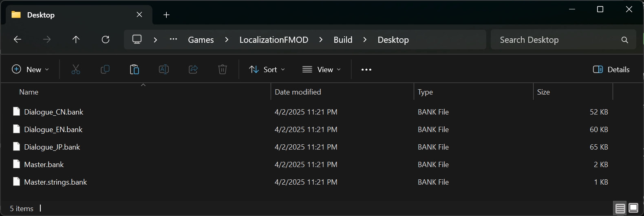The height and width of the screenshot is (216, 644).
Task: Open the New item dropdown
Action: [x=31, y=70]
